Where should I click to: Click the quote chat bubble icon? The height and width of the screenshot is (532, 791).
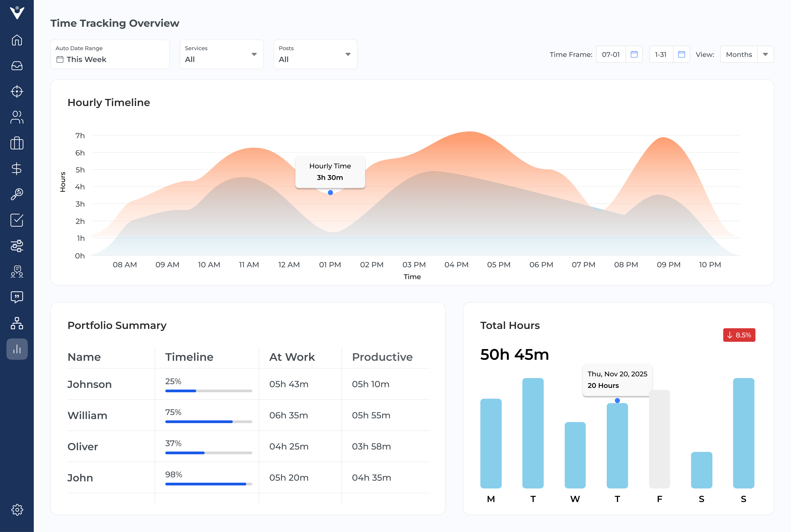[17, 297]
